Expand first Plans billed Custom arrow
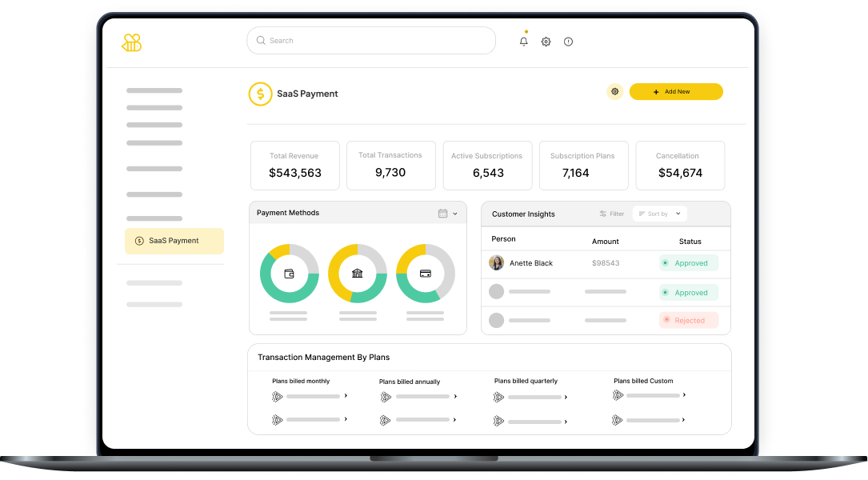The image size is (868, 480). tap(684, 395)
